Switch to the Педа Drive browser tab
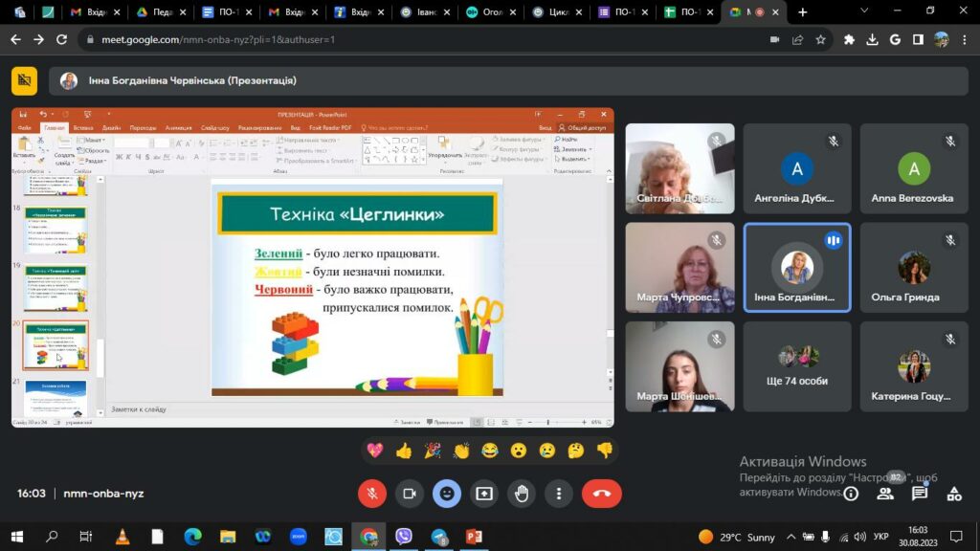Viewport: 980px width, 551px height. 163,11
